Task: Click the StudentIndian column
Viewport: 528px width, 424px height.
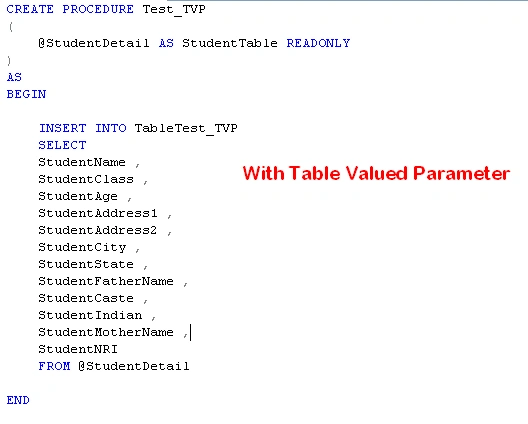Action: [x=90, y=315]
